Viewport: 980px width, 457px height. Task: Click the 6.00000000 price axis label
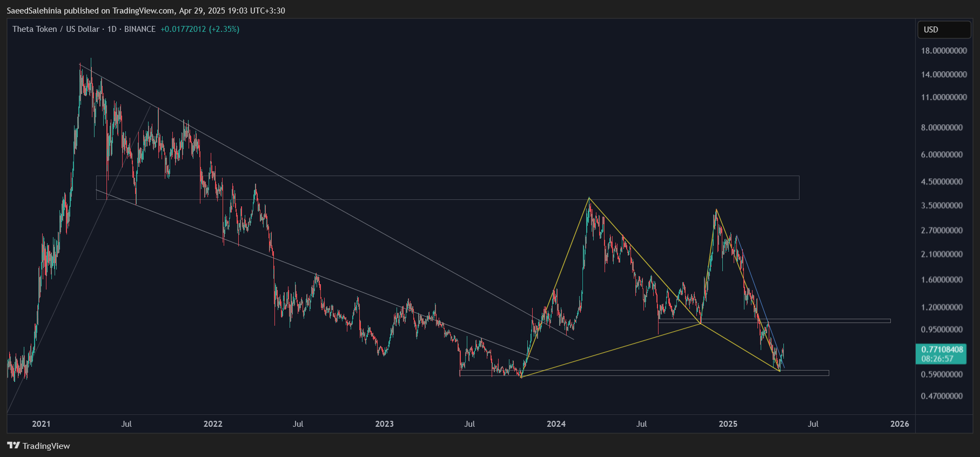click(942, 154)
